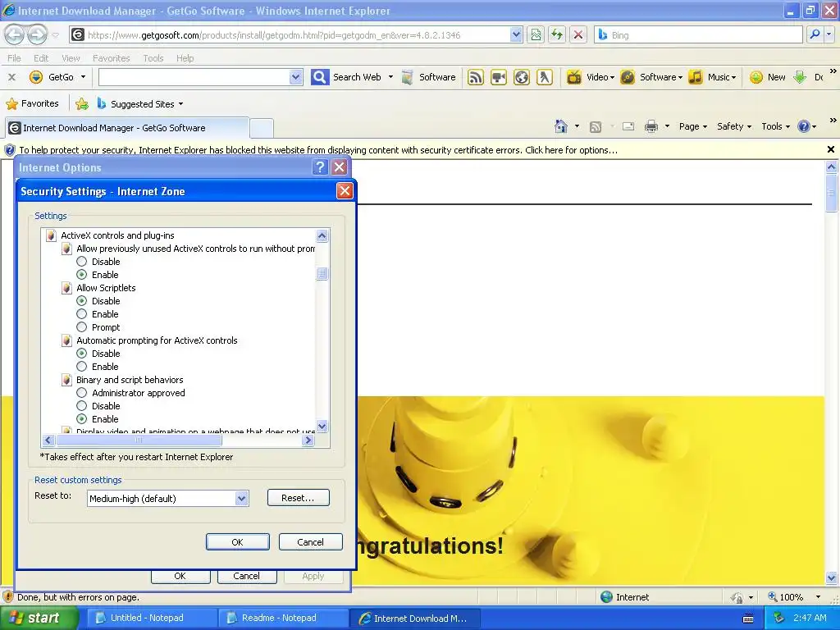Viewport: 840px width, 630px height.
Task: Click the Home icon in command bar
Action: coord(561,126)
